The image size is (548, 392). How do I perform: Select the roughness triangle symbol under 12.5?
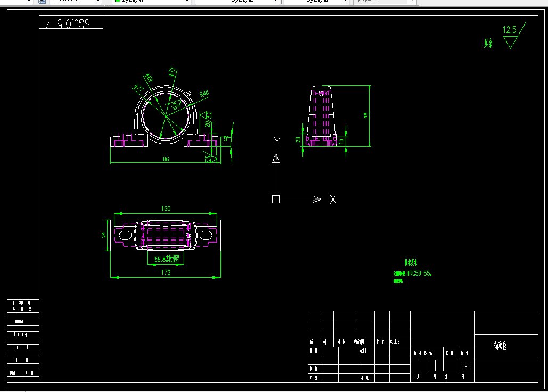[x=510, y=42]
